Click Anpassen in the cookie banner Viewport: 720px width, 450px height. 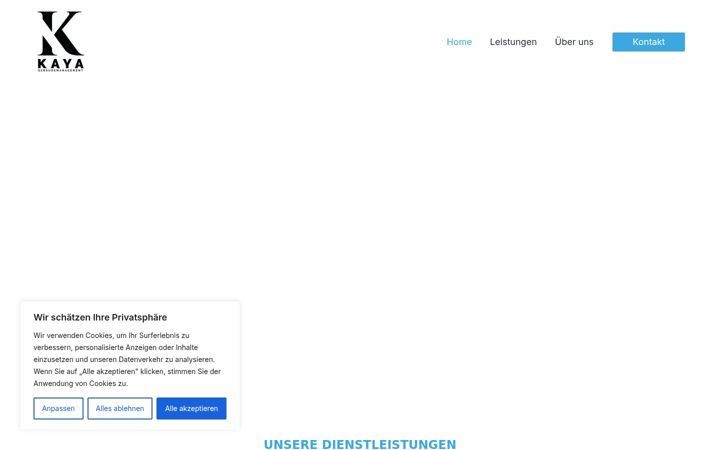pos(58,408)
